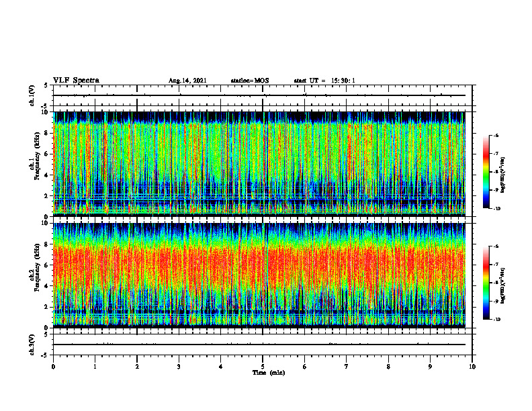Screen dimensions: 532x411
Task: Click the ch.1 frequency tick label "8"
Action: click(47, 133)
